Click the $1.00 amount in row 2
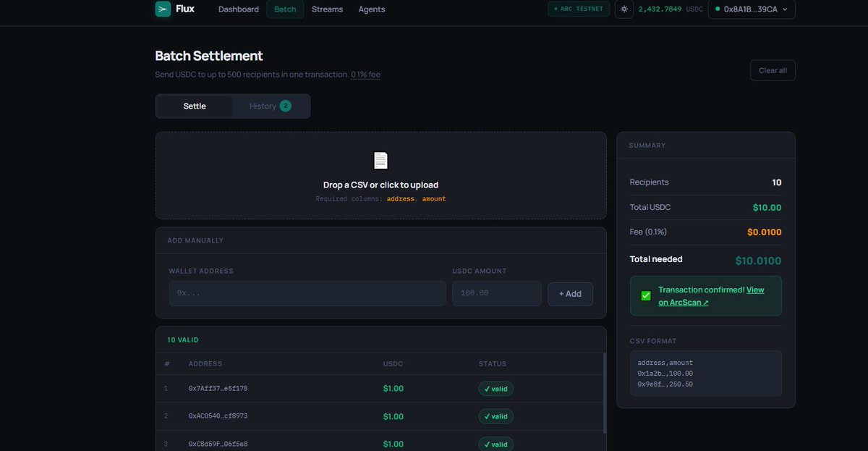The width and height of the screenshot is (868, 451). coord(393,416)
